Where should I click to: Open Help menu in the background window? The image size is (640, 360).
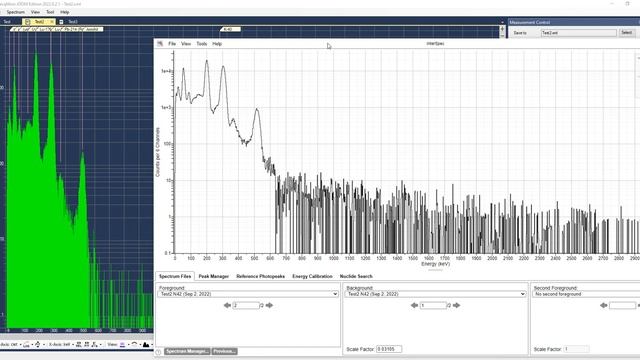pos(64,12)
